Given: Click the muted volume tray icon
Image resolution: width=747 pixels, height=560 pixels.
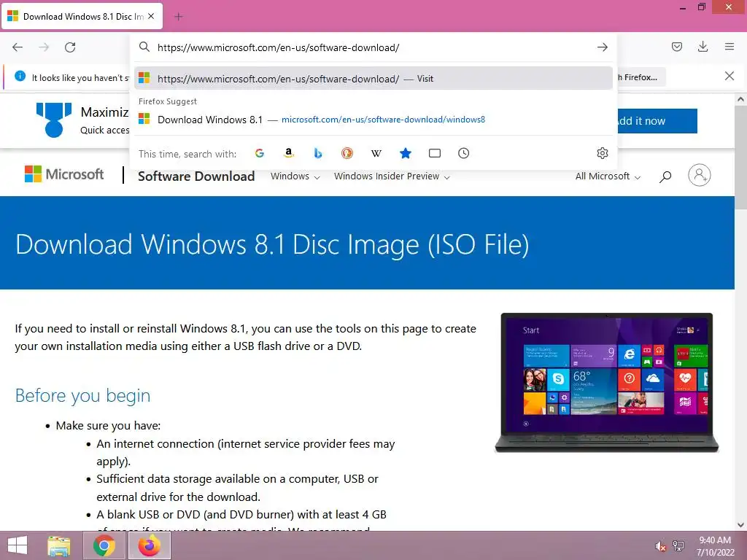Looking at the screenshot, I should tap(661, 546).
